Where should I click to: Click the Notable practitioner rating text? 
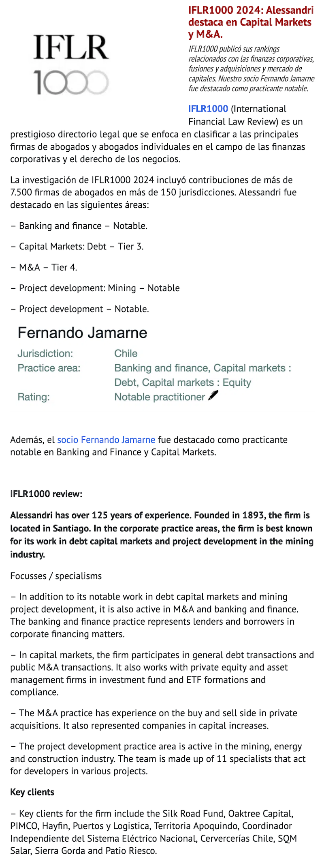coord(160,397)
